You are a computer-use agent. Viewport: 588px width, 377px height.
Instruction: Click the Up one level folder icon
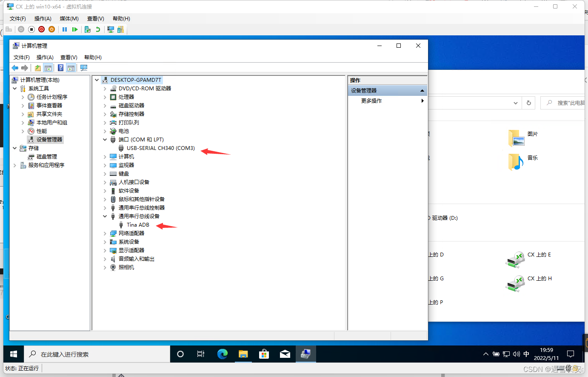pos(38,68)
